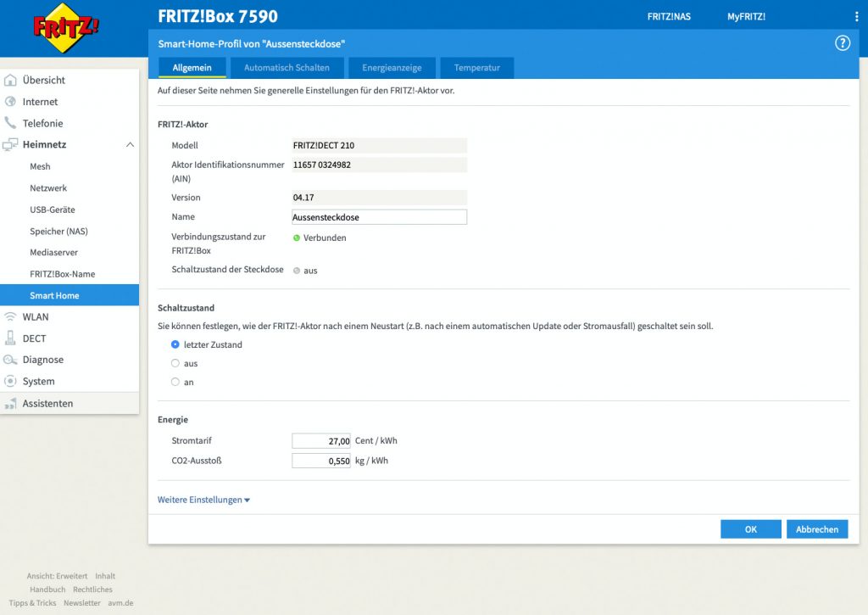The image size is (868, 615).
Task: Click the Stromtarif input field
Action: click(x=321, y=441)
